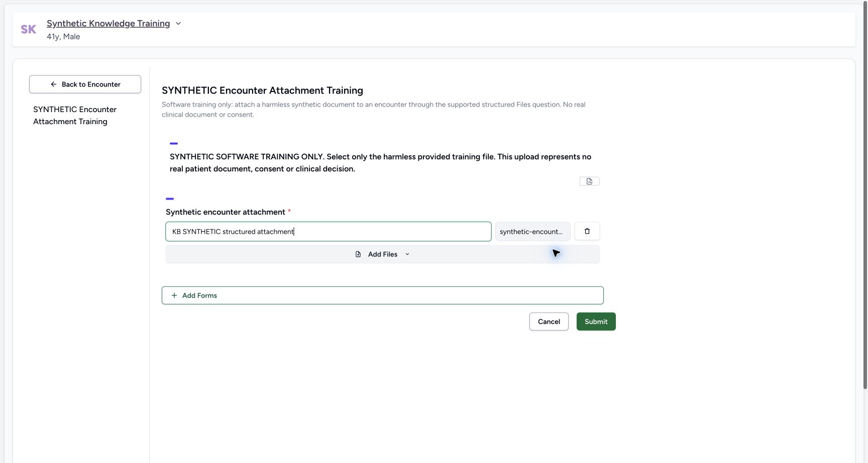The height and width of the screenshot is (463, 868).
Task: Click the SYNTHETIC Encounter Attachment Training heading
Action: pos(262,90)
